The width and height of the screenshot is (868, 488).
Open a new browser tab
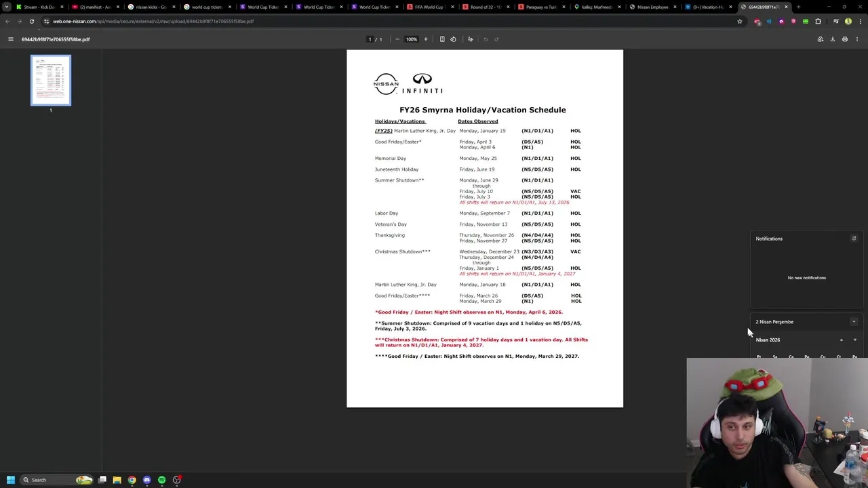pos(798,7)
